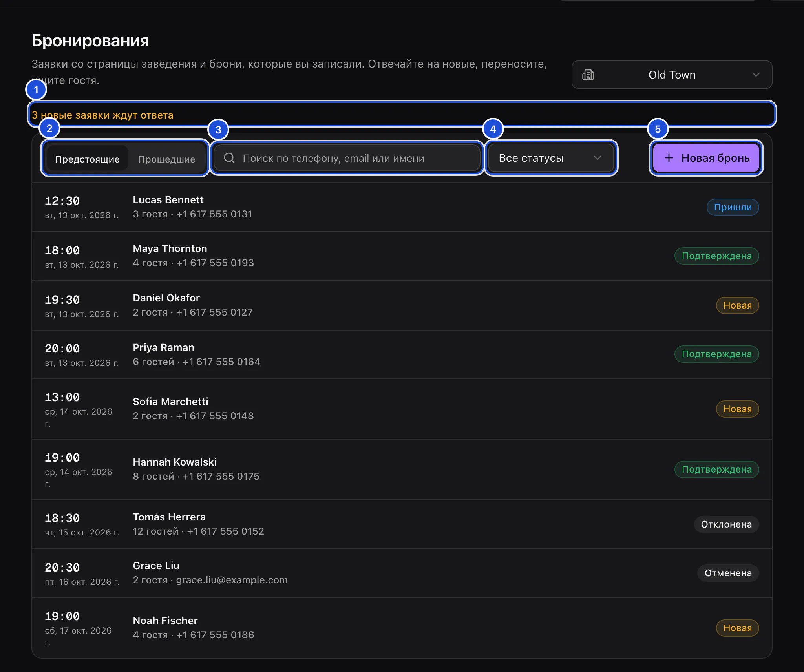Viewport: 804px width, 672px height.
Task: Click the plus icon on Новая бронь
Action: point(669,158)
